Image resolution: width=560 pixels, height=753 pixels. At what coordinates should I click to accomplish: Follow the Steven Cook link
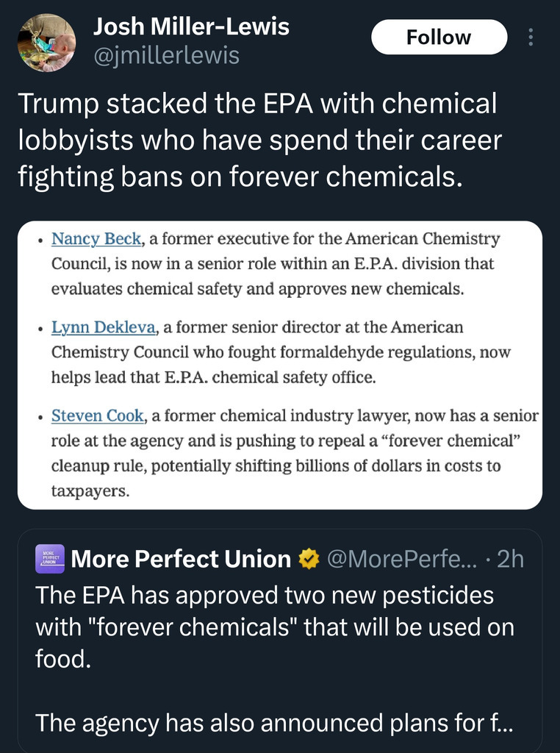[97, 415]
